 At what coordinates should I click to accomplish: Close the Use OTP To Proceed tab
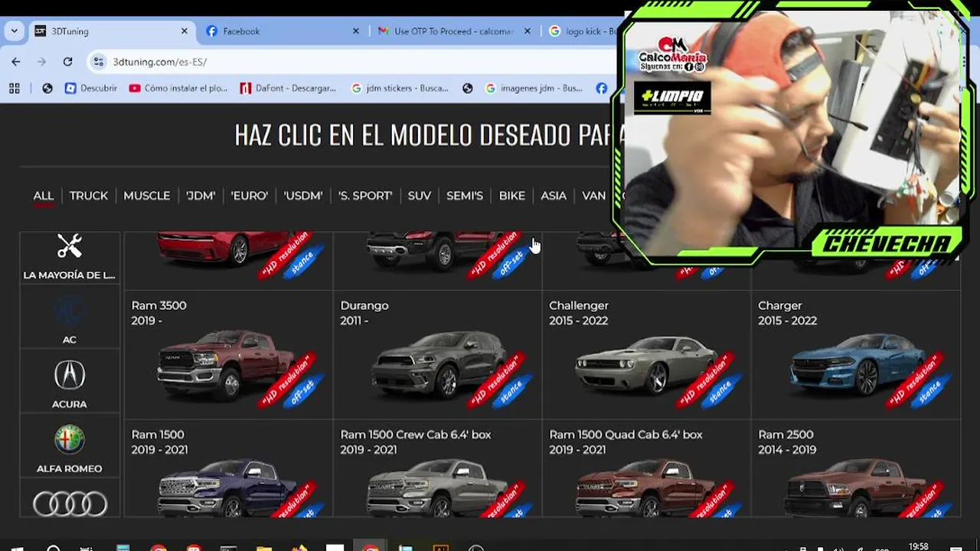tap(529, 31)
